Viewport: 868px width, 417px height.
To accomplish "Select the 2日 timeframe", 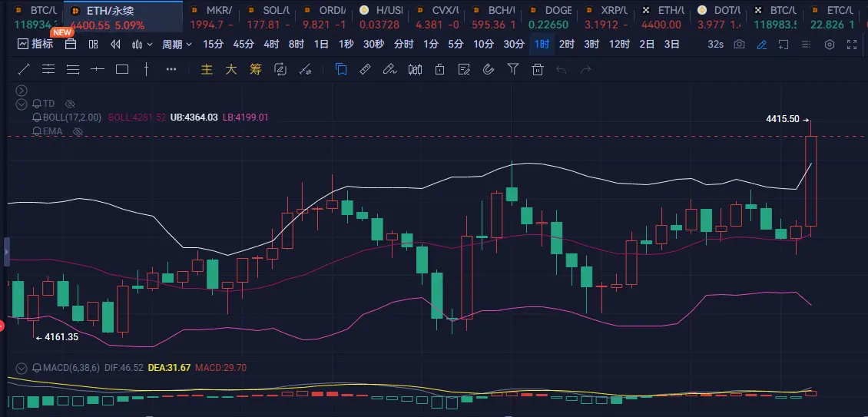I will click(x=647, y=45).
